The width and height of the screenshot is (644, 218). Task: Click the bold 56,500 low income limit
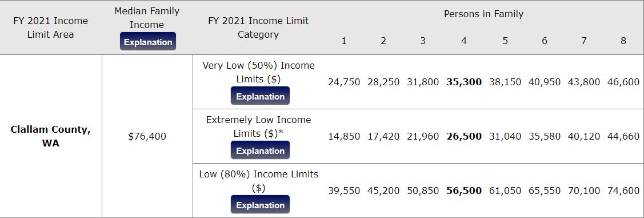463,191
